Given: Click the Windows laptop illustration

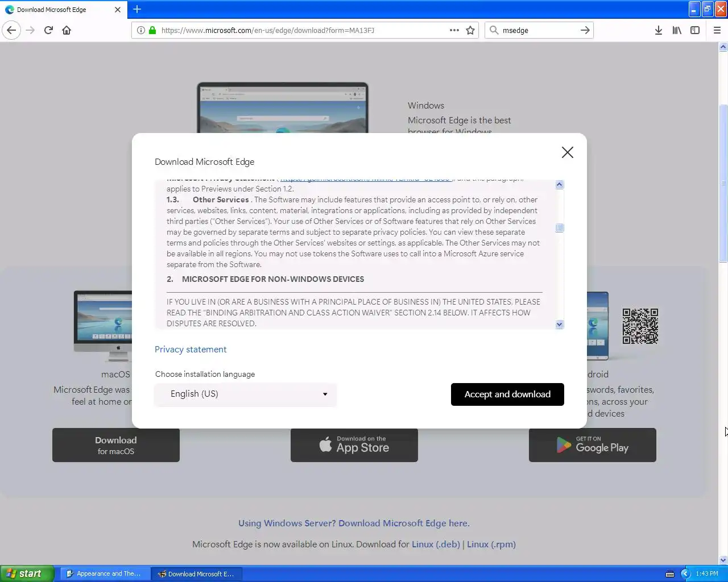Looking at the screenshot, I should coord(283,108).
